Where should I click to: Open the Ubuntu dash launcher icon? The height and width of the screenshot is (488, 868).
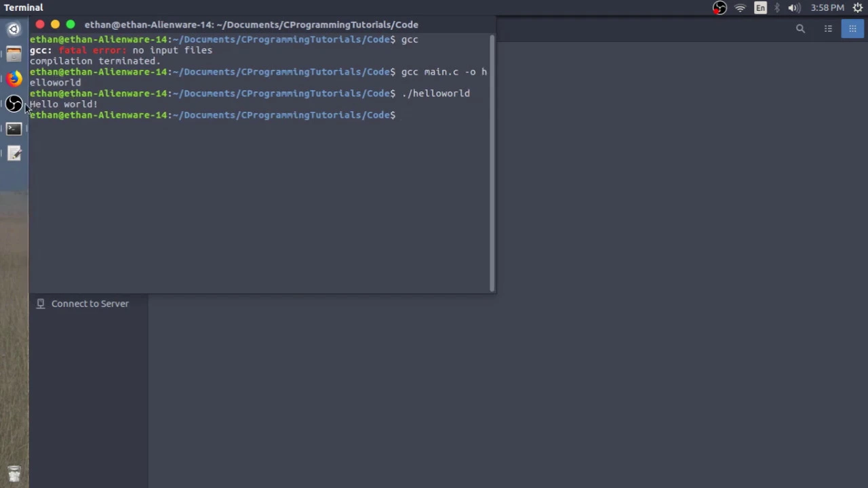(14, 29)
